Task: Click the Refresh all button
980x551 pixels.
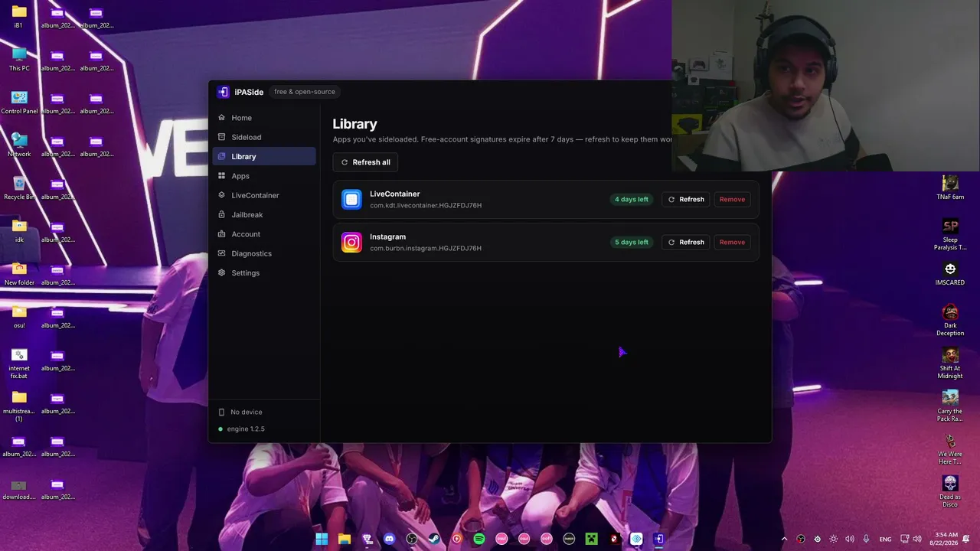Action: (x=365, y=162)
